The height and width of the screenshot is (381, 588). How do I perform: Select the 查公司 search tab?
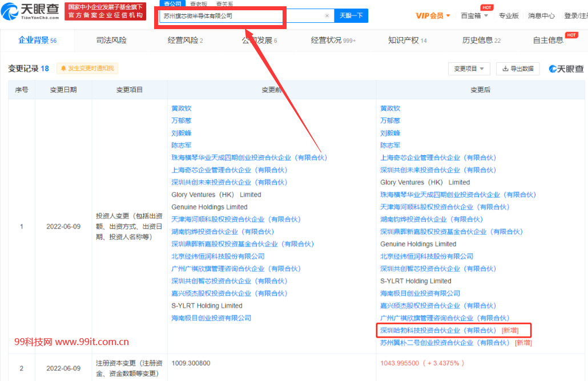coord(172,4)
